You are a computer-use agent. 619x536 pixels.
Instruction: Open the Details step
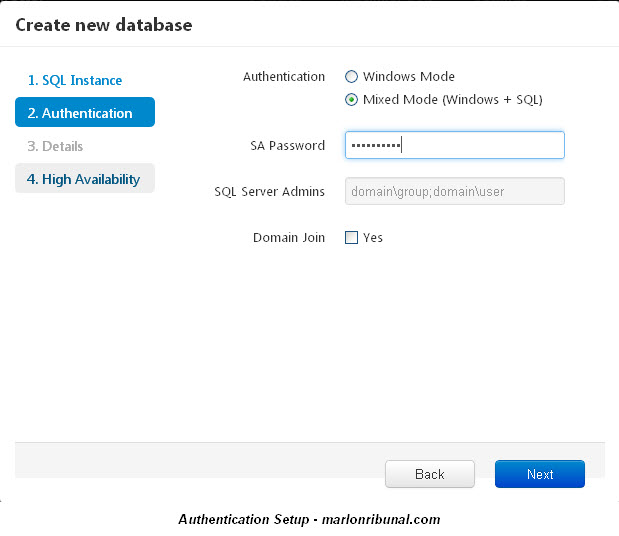pos(55,146)
